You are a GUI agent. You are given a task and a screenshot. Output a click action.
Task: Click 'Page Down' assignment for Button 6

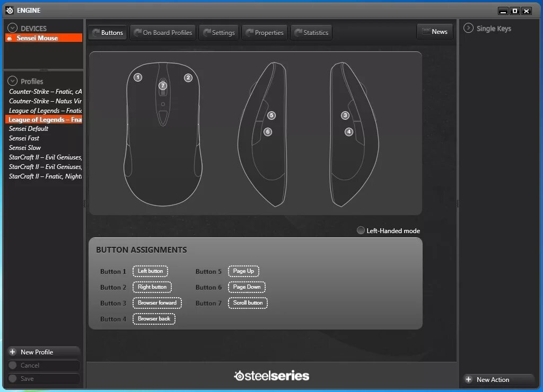247,287
